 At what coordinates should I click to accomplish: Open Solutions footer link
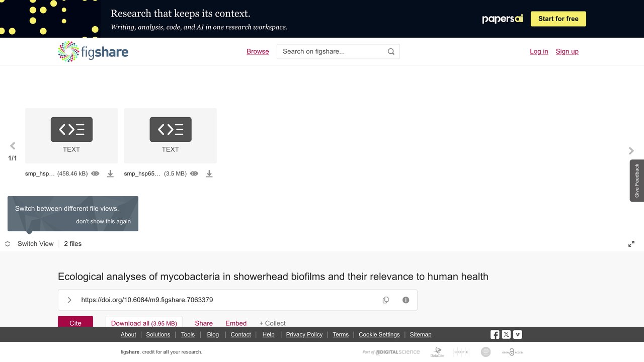click(158, 334)
